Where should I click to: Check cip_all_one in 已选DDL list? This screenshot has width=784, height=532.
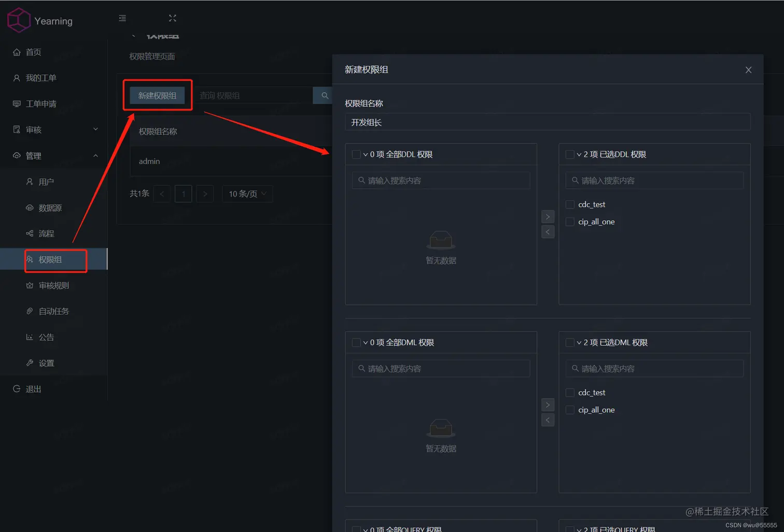pos(570,222)
